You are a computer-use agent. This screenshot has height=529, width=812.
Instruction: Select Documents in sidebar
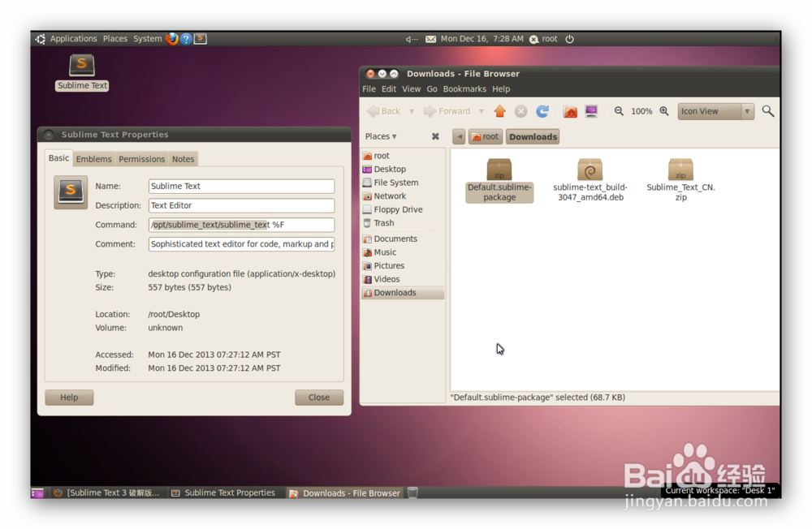click(x=403, y=239)
